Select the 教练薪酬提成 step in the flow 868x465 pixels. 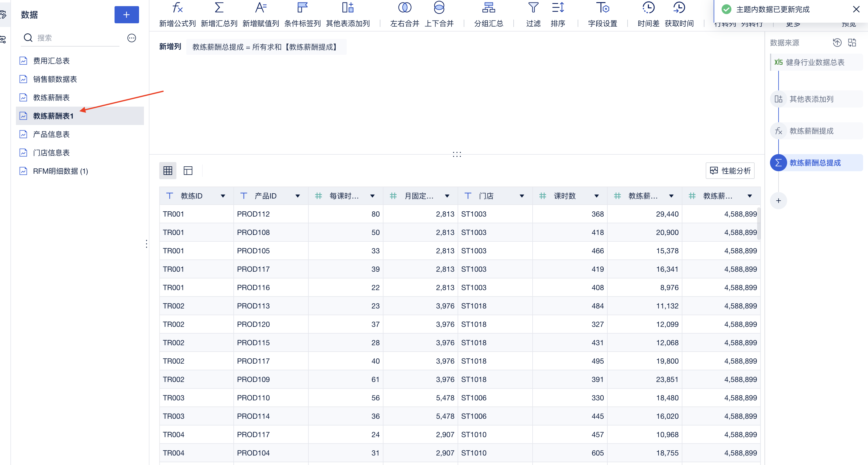click(811, 131)
